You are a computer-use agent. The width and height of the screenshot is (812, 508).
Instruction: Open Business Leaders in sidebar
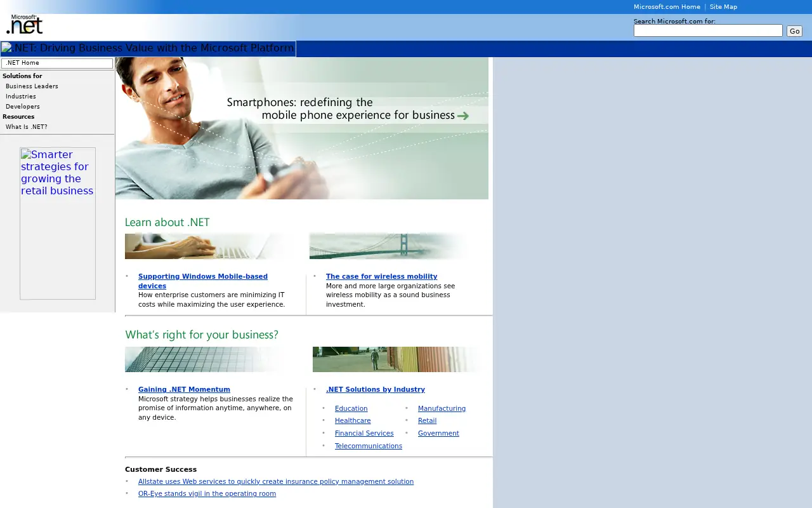point(32,86)
